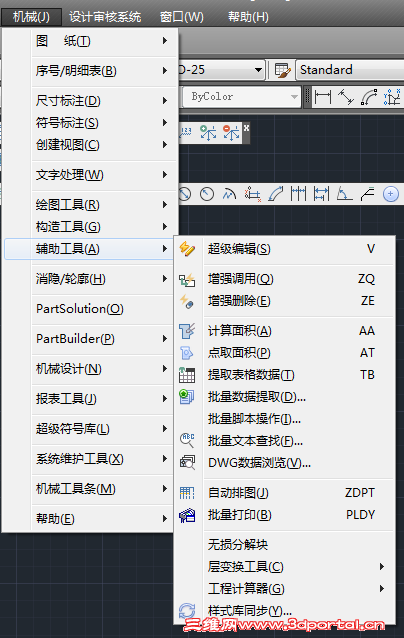Open the 帮助(H) menu in the menu bar

tap(248, 17)
